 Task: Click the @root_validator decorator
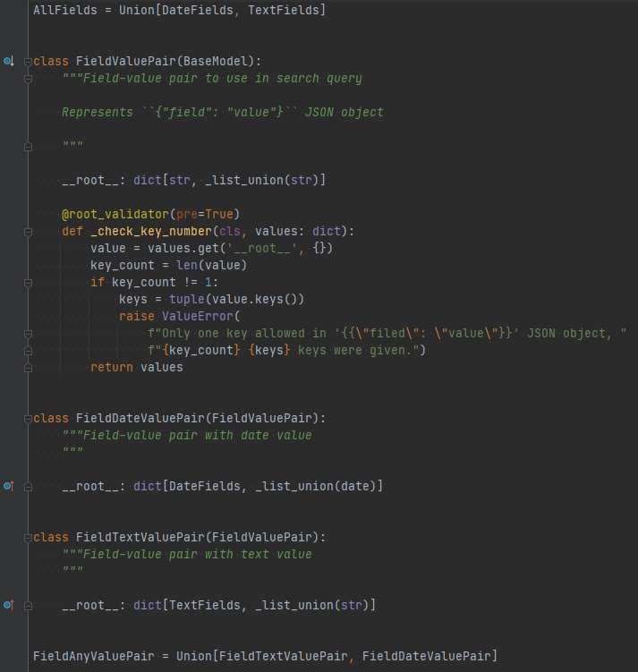[x=115, y=214]
